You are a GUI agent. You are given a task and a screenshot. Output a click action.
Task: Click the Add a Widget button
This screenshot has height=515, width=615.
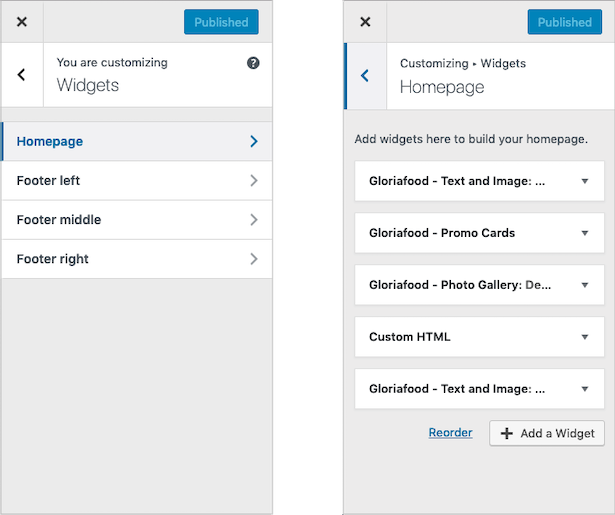pyautogui.click(x=547, y=433)
